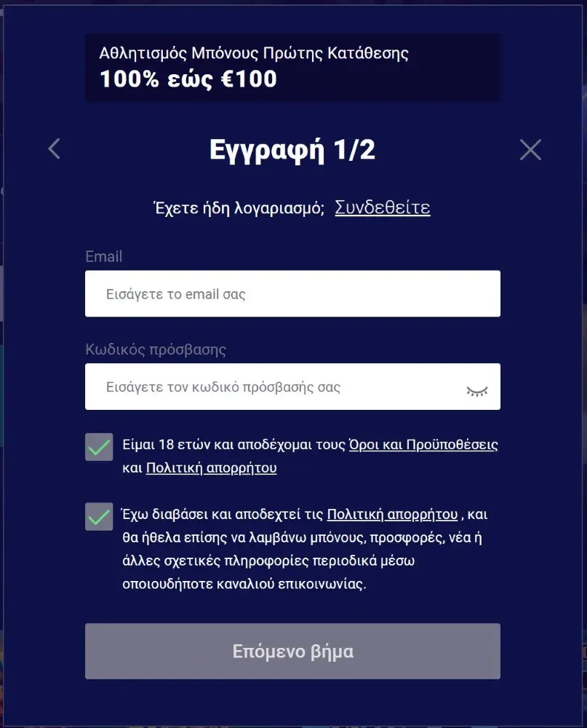Click the Email field label
Image resolution: width=587 pixels, height=728 pixels.
103,256
